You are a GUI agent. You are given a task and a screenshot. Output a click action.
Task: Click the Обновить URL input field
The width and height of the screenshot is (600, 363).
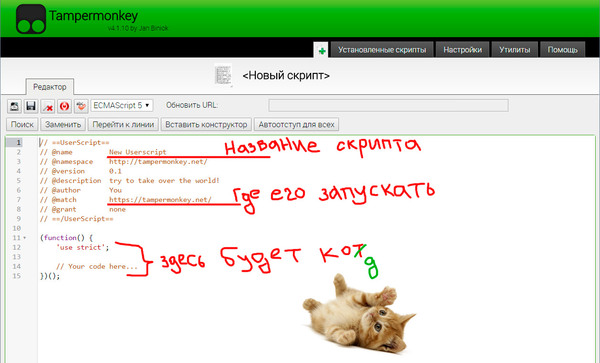tap(388, 105)
